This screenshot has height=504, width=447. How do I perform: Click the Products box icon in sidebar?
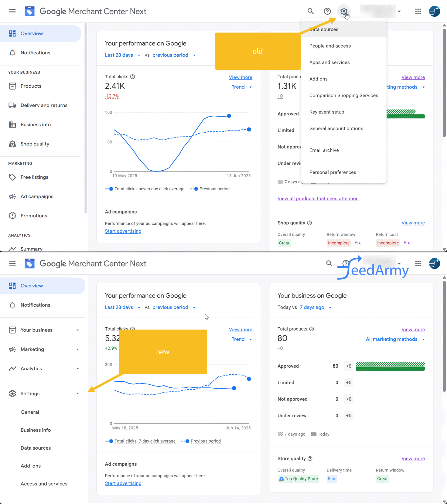(x=12, y=86)
